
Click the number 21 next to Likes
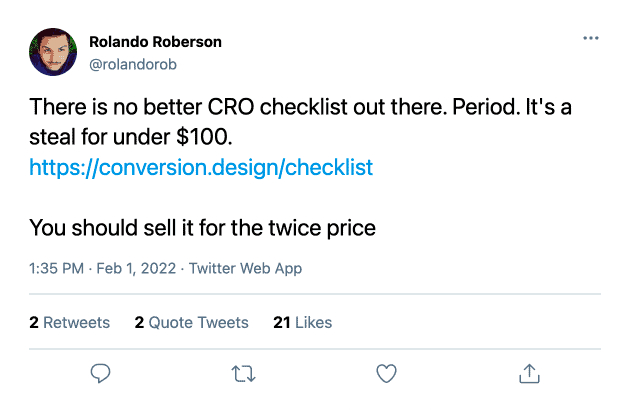281,322
